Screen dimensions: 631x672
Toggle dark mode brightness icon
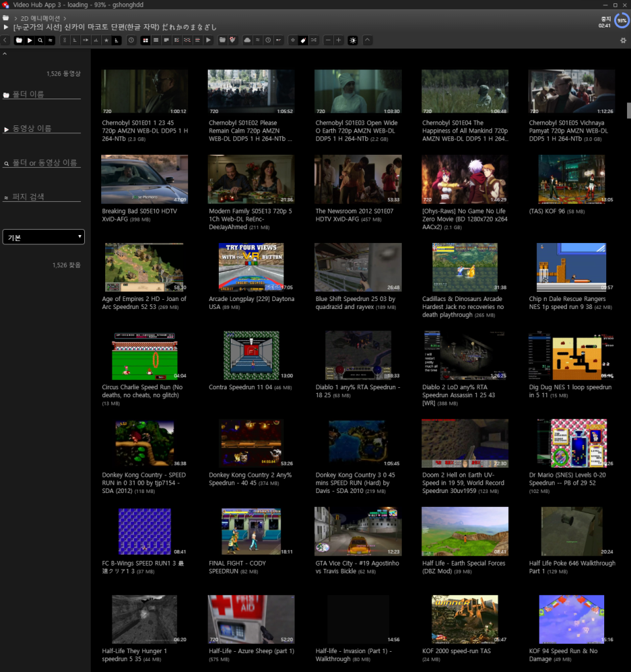click(x=353, y=40)
